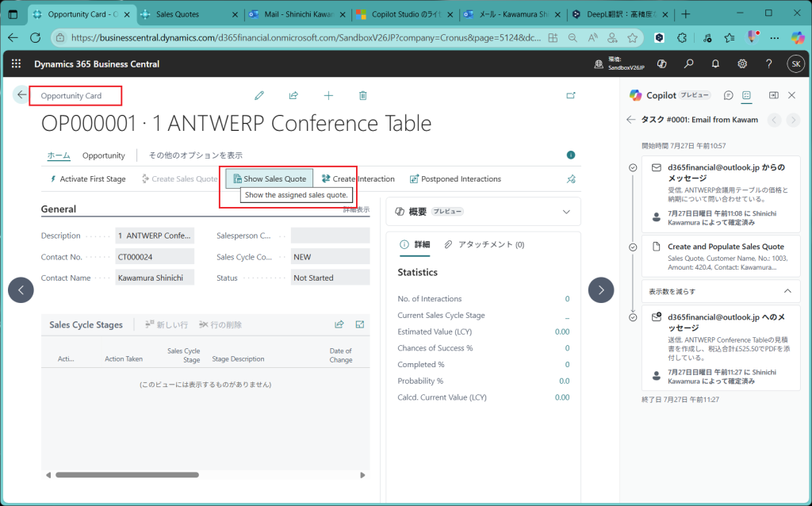The width and height of the screenshot is (812, 506).
Task: Click Activate First Stage action
Action: click(x=87, y=178)
